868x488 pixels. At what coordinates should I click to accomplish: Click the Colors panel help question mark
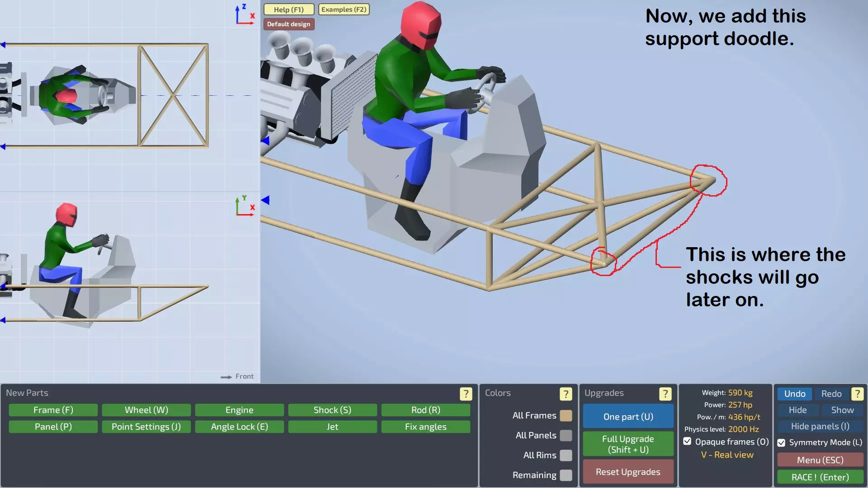(x=566, y=394)
